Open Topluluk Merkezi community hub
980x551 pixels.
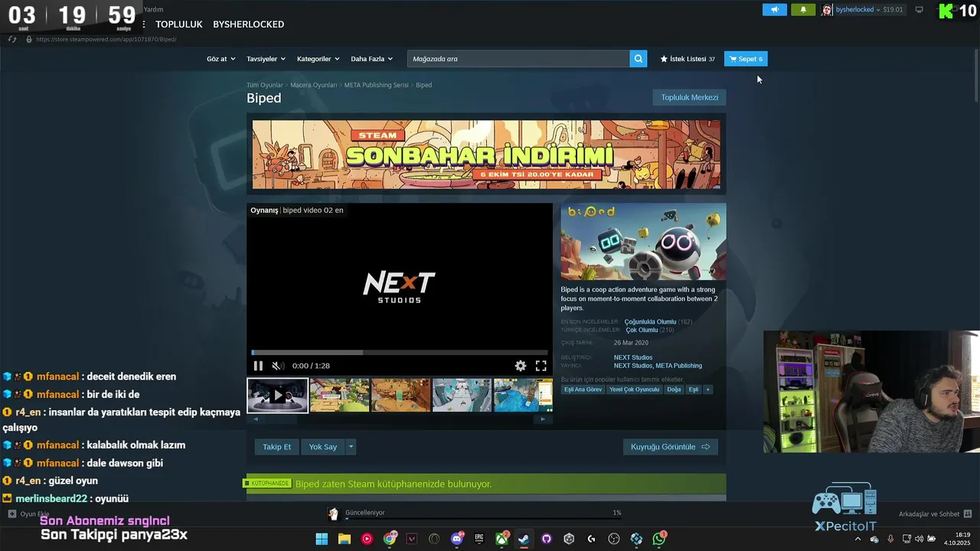(x=689, y=97)
